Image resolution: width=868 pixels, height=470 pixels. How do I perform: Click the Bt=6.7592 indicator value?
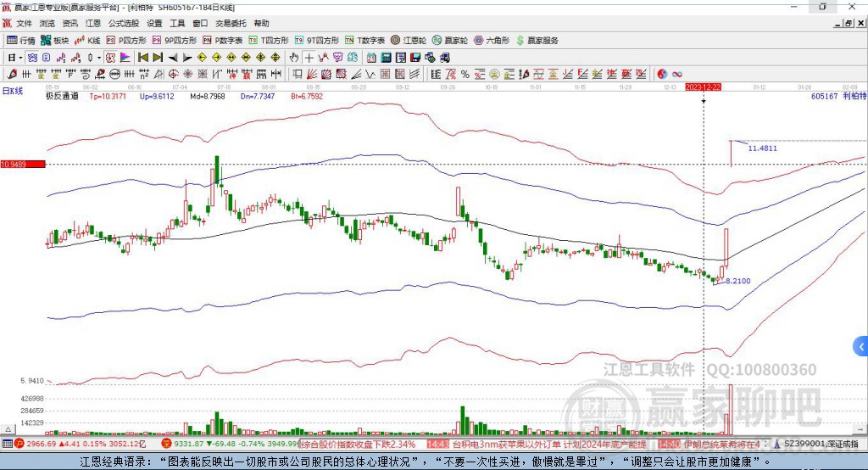307,97
